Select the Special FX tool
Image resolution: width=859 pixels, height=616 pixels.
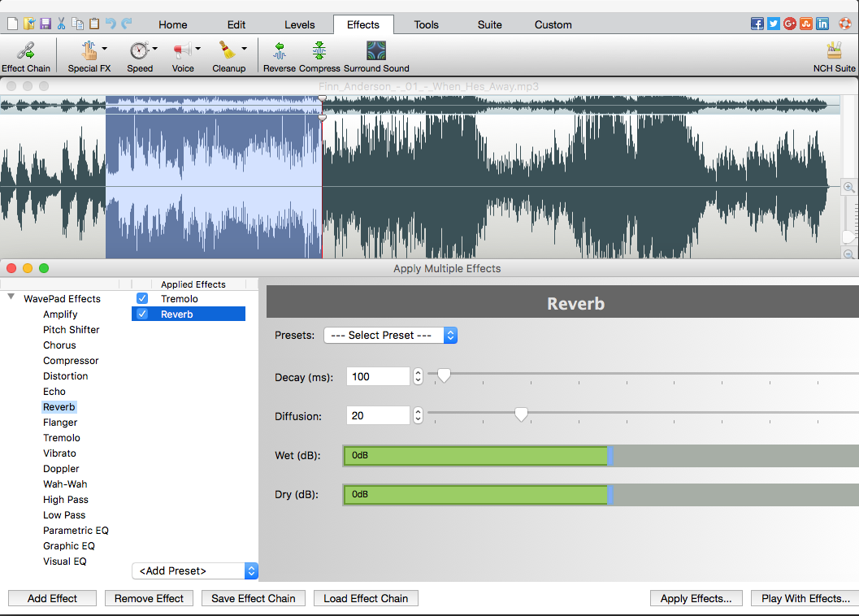[x=88, y=55]
